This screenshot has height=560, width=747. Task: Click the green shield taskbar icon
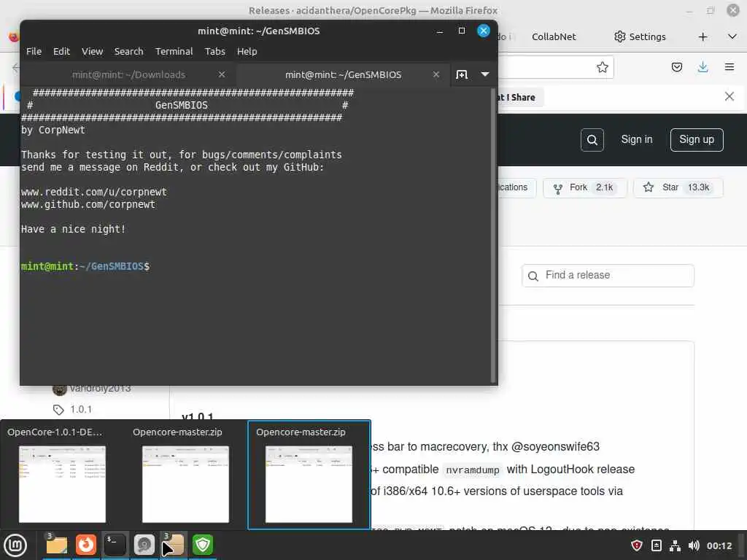[x=203, y=545]
